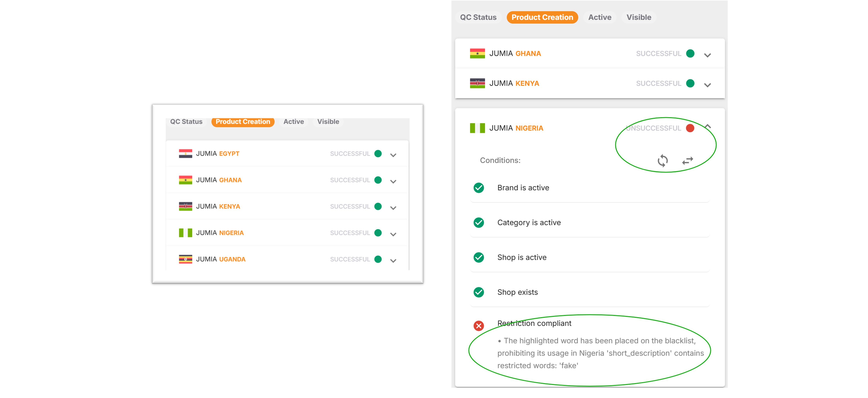The width and height of the screenshot is (868, 398).
Task: Click the 'Conditions:' label
Action: [x=500, y=160]
